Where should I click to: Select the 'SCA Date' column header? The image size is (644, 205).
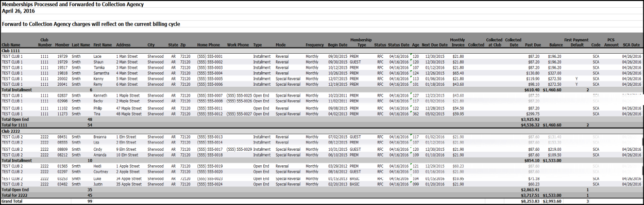coord(631,45)
